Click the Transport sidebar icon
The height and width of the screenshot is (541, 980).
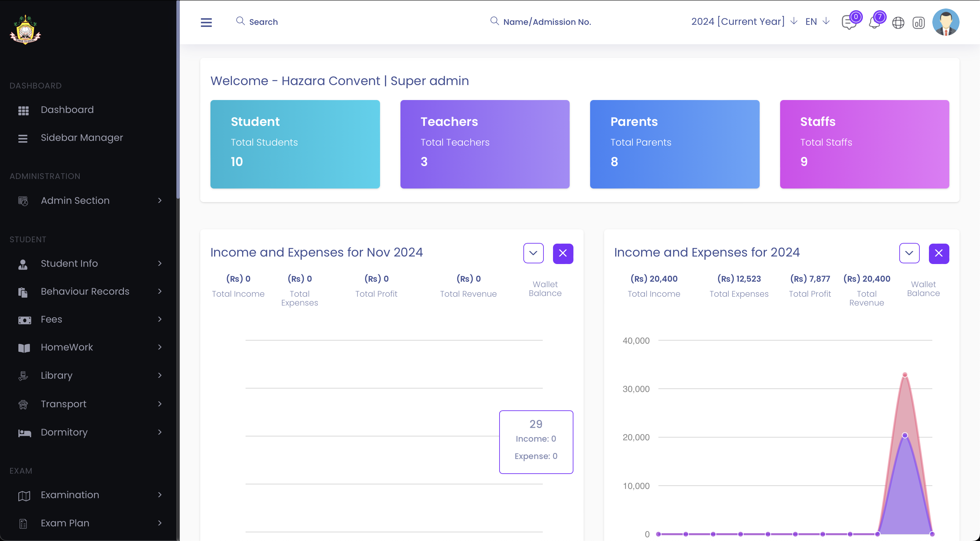24,405
